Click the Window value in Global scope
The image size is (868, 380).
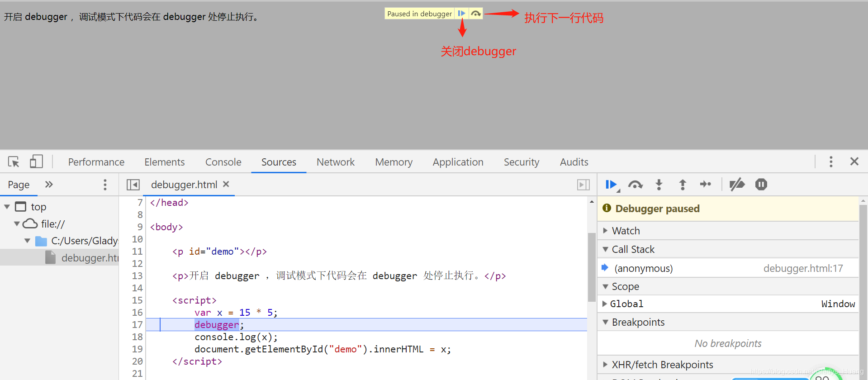click(x=838, y=304)
